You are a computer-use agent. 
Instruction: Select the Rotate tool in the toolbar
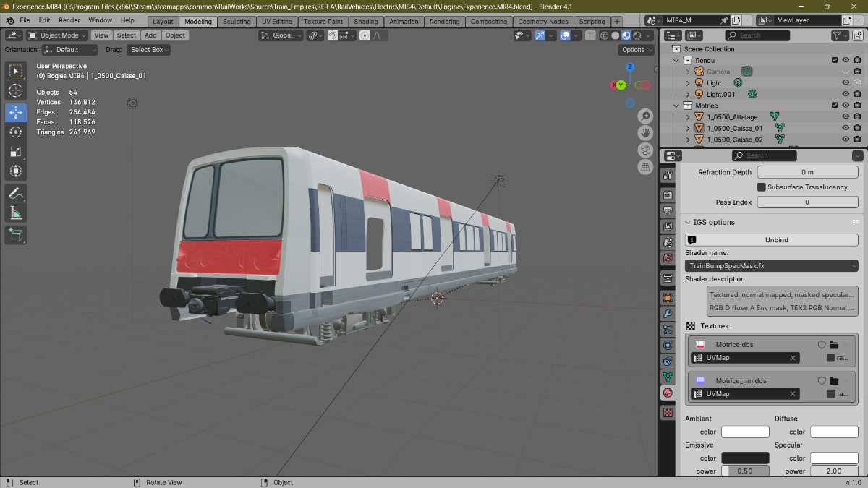pos(16,132)
